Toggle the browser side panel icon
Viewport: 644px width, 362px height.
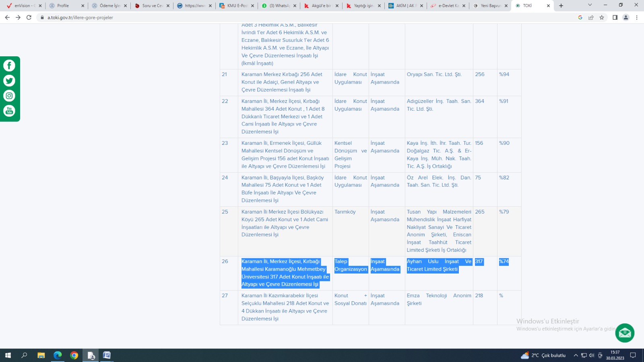(x=615, y=17)
